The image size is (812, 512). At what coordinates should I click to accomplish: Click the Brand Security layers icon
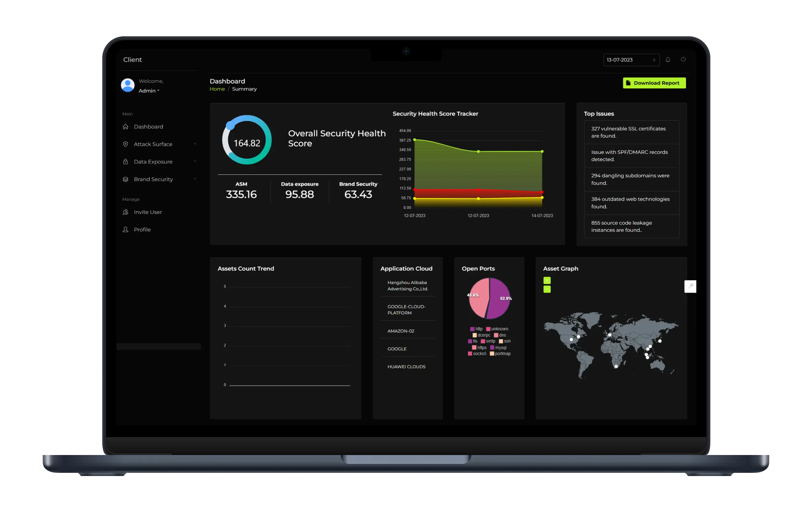(126, 179)
